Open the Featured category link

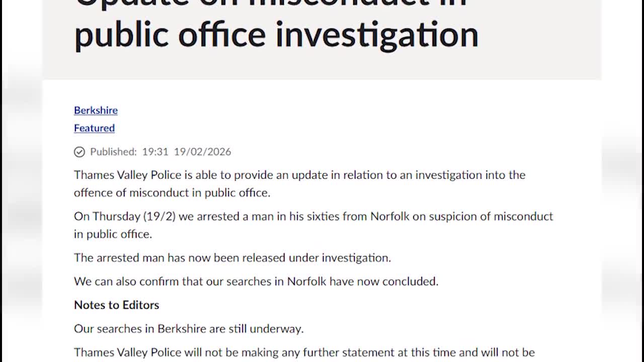pos(94,128)
